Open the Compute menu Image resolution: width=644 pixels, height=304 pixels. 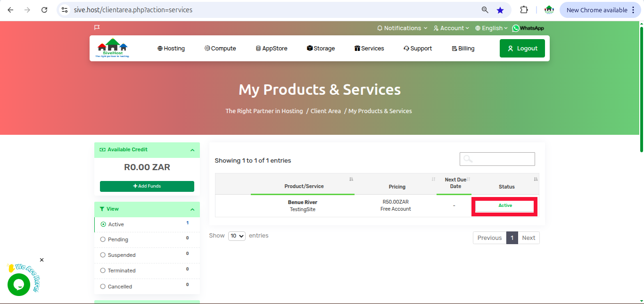click(220, 48)
